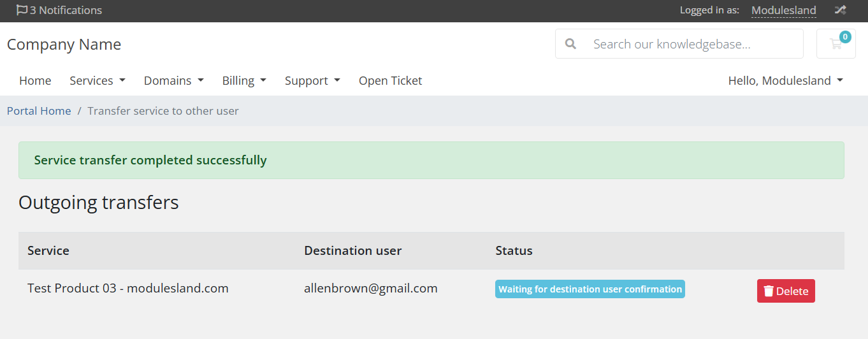Image resolution: width=868 pixels, height=339 pixels.
Task: Open the shopping cart icon
Action: [x=835, y=45]
